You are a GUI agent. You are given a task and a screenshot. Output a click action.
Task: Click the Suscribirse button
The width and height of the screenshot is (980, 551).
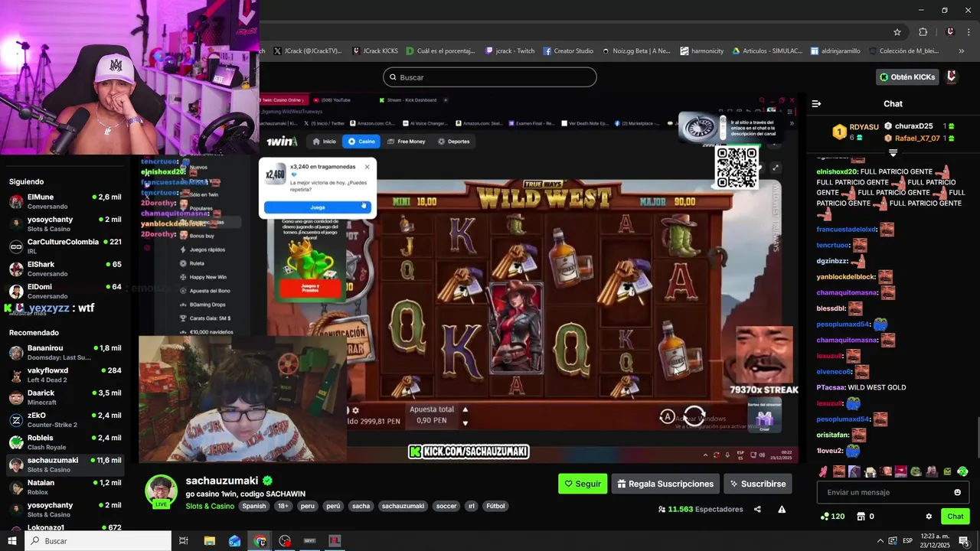pos(758,484)
